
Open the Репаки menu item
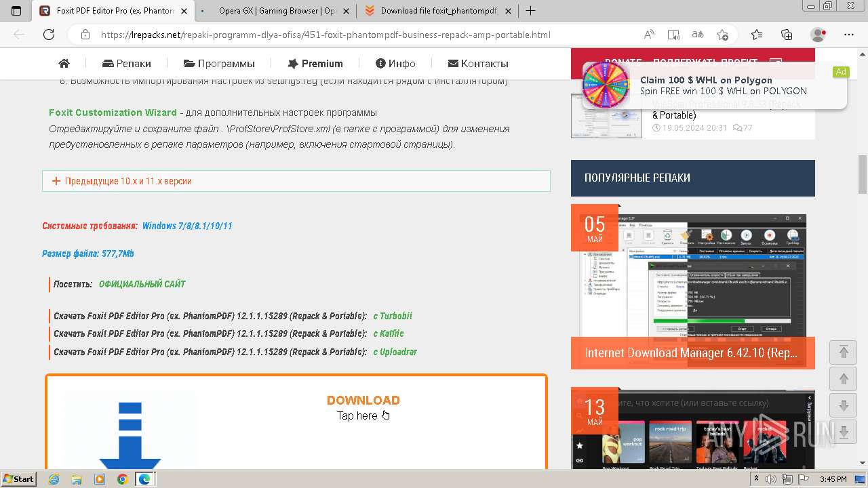[127, 64]
